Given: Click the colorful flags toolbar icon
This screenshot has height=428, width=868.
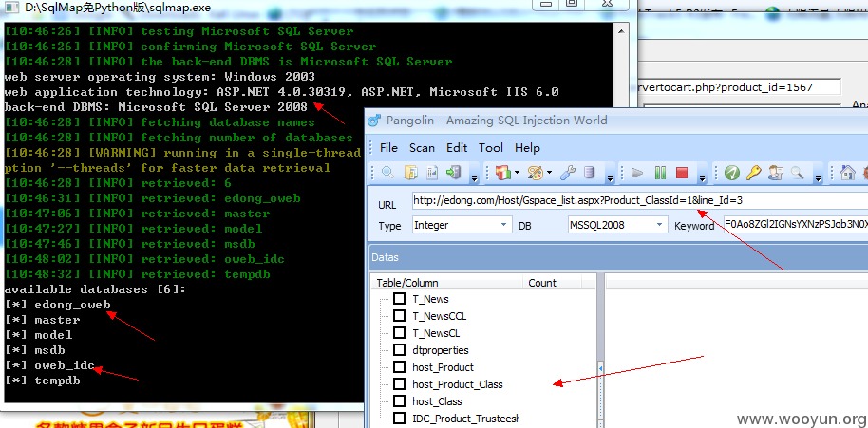Looking at the screenshot, I should coord(502,173).
